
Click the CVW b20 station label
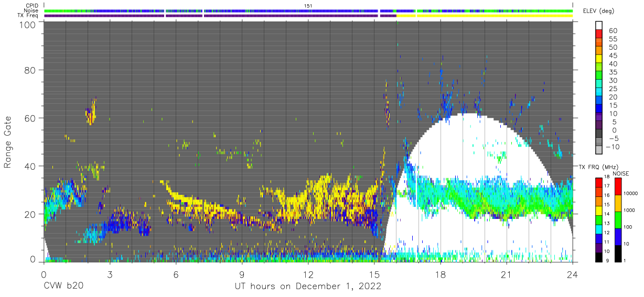pos(63,287)
